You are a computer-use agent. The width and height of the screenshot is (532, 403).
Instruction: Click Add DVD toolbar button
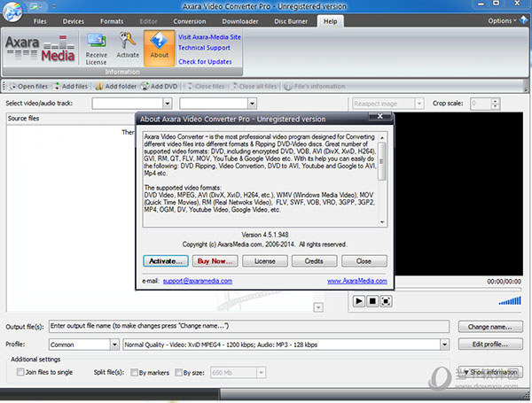coord(160,87)
